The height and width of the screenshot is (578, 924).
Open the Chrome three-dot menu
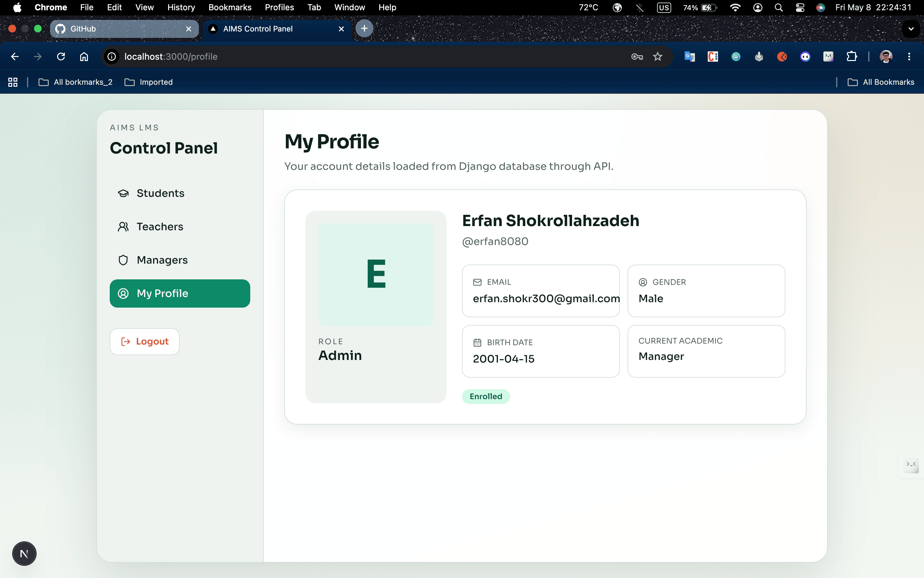909,57
